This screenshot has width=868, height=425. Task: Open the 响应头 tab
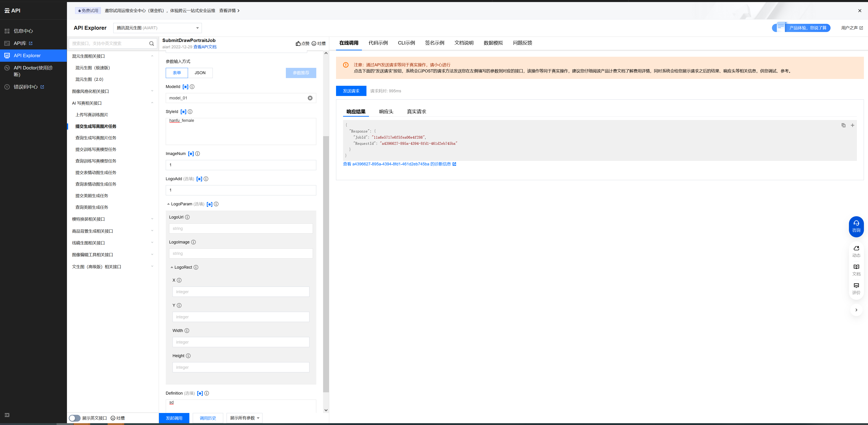(x=386, y=111)
